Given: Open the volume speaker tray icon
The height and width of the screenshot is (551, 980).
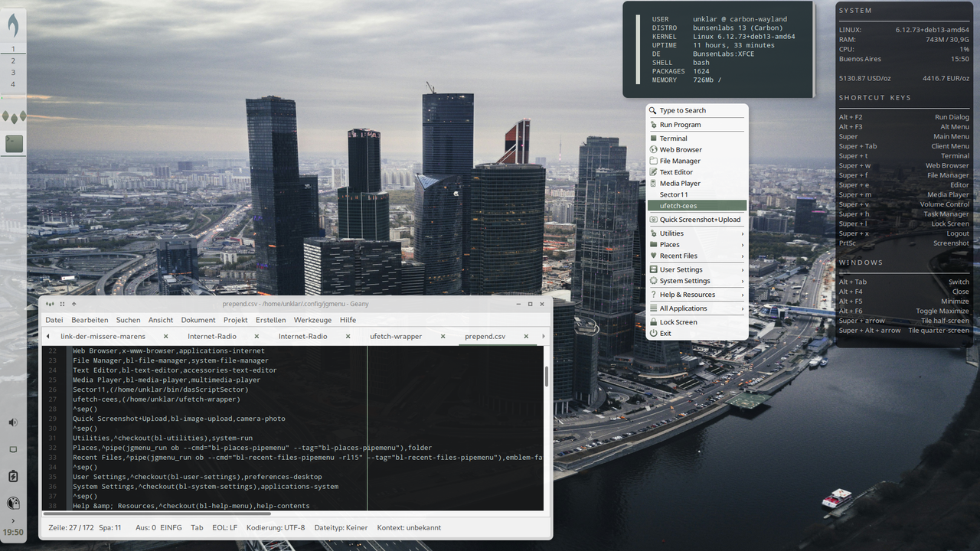Looking at the screenshot, I should tap(13, 422).
